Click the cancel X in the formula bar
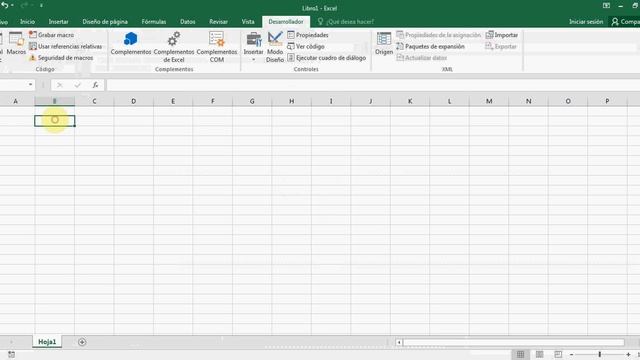This screenshot has height=360, width=640. 60,85
